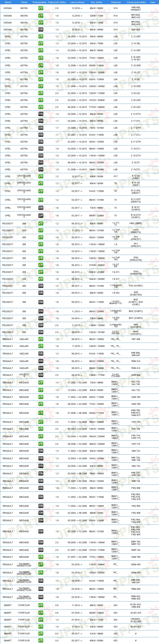Select power cell '133kW / 181KM'
Viewport: 159px width, 644px height.
pyautogui.click(x=97, y=332)
